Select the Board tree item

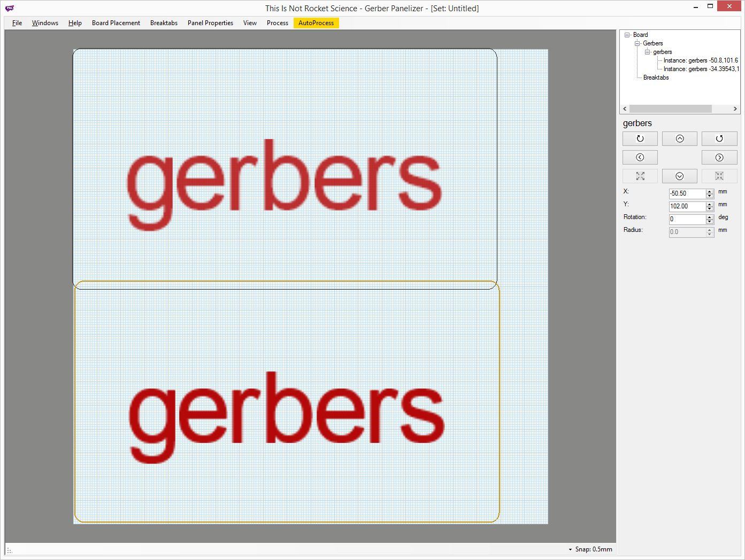pyautogui.click(x=640, y=35)
